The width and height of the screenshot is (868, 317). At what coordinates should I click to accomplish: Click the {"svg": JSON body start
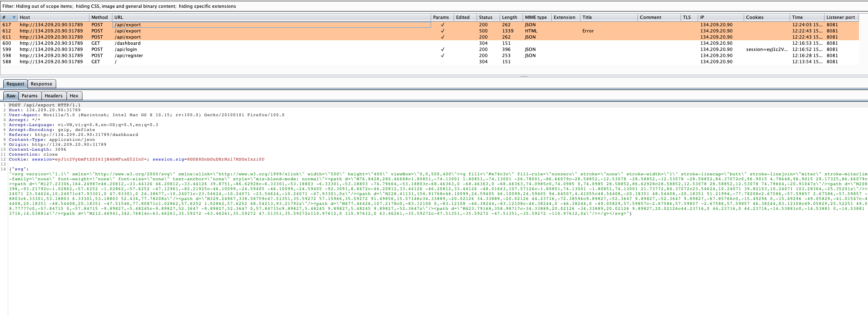coord(19,169)
